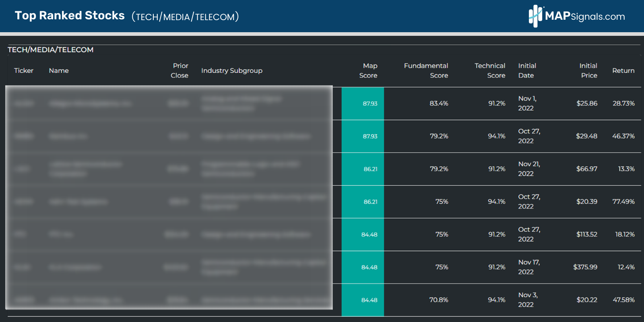Select the 47.58% return value
This screenshot has width=644, height=322.
click(624, 300)
